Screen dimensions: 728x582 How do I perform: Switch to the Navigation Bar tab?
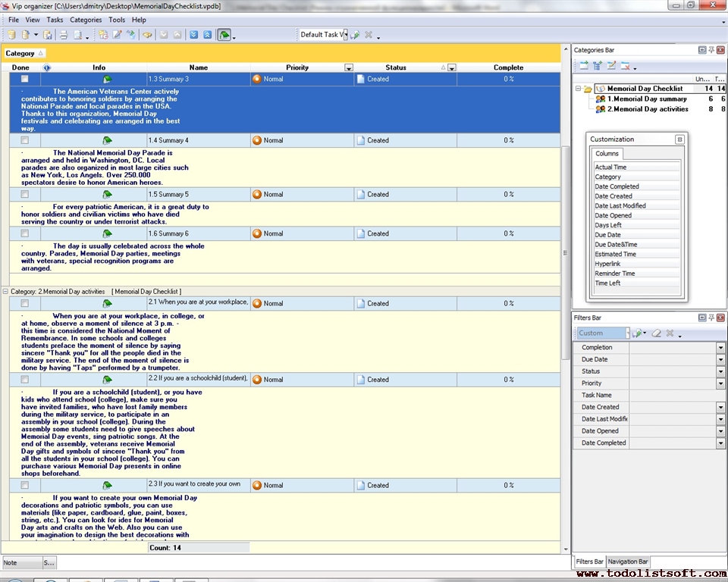pyautogui.click(x=627, y=562)
